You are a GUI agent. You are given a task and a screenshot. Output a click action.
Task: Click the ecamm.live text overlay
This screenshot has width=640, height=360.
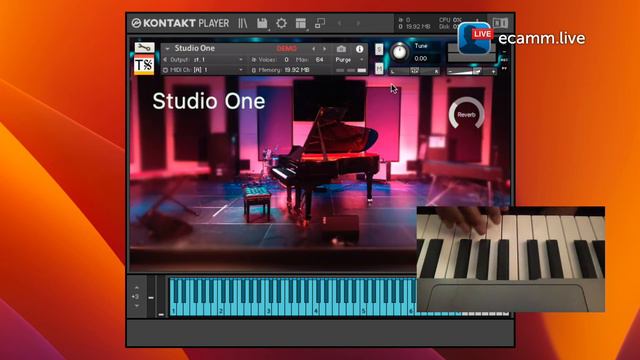tap(542, 38)
